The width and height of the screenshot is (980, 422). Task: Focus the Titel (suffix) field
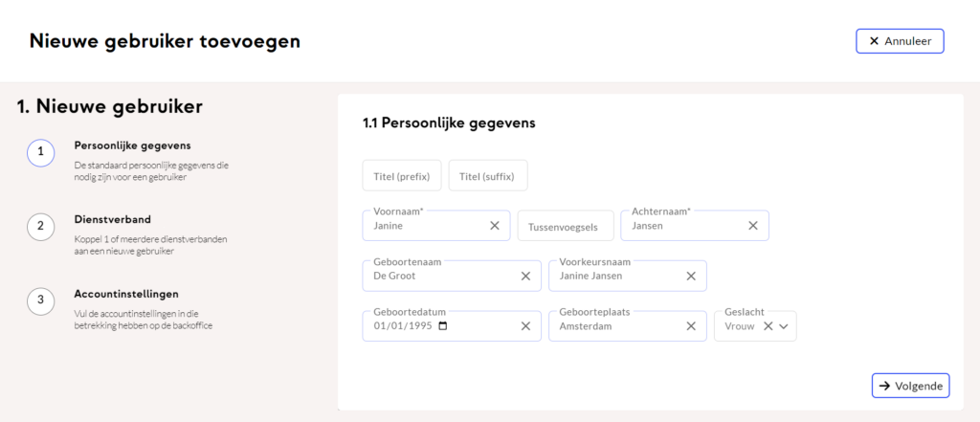point(488,176)
